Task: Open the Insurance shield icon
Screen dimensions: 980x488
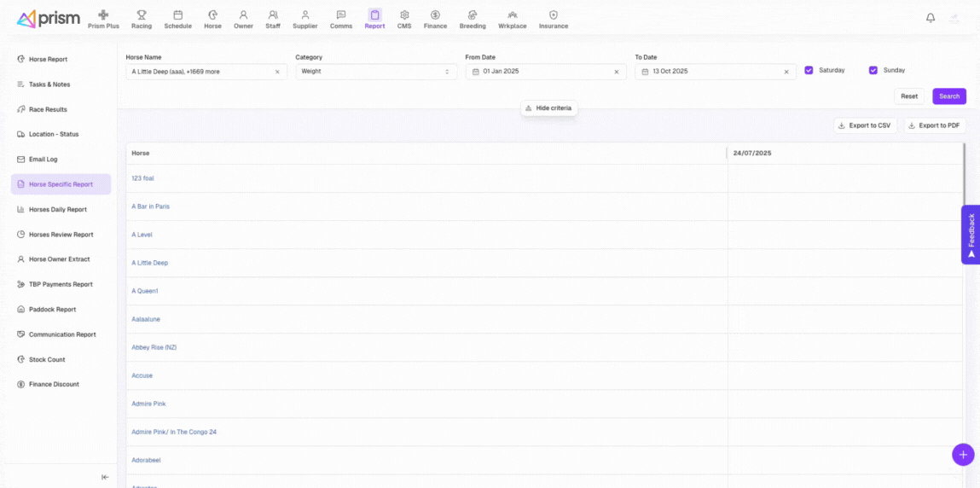Action: (x=553, y=15)
